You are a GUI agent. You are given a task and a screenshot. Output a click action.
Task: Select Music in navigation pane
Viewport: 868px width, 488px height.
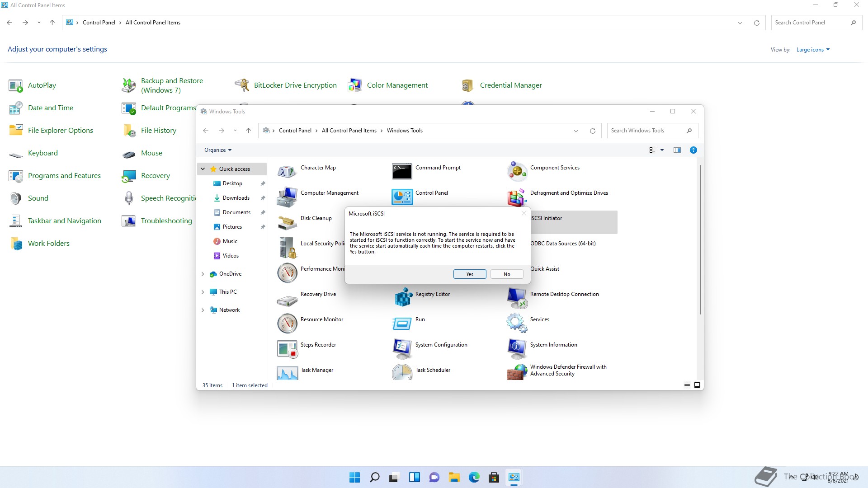point(230,241)
